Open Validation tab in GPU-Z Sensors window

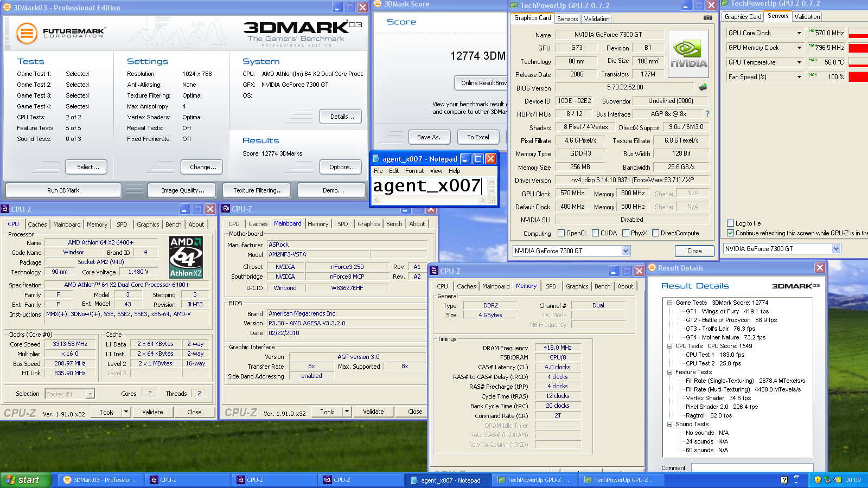pos(807,16)
